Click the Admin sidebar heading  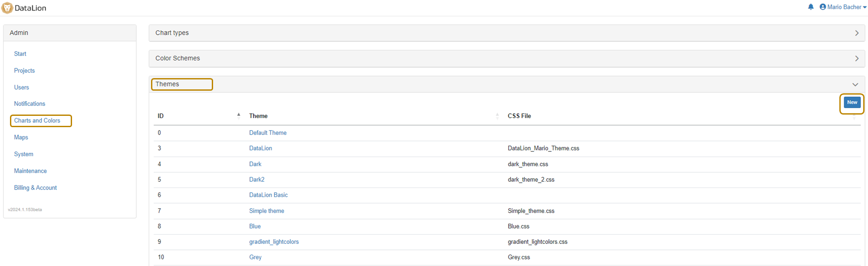click(19, 33)
